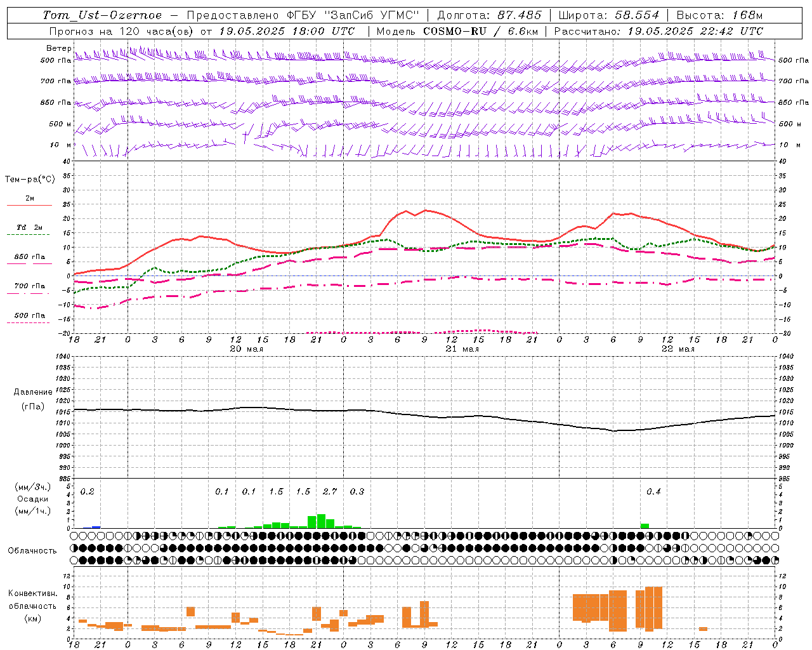
Task: Click the station title Tom_Ust-Ozernoe
Action: click(x=102, y=15)
